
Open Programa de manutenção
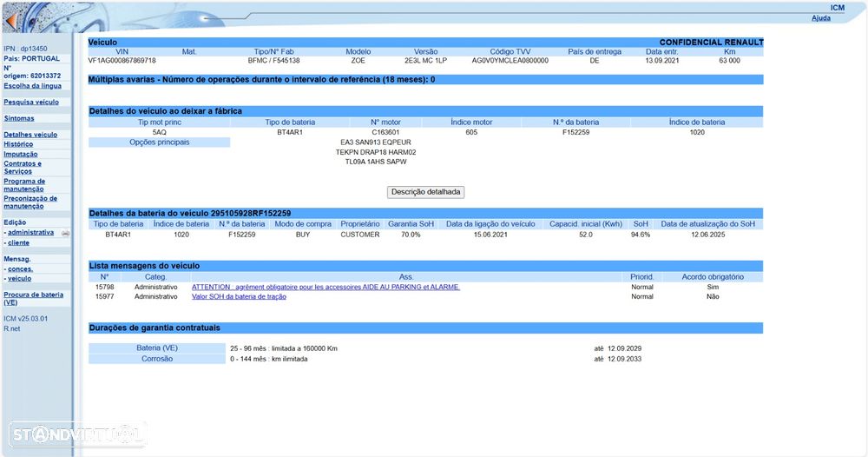click(24, 185)
